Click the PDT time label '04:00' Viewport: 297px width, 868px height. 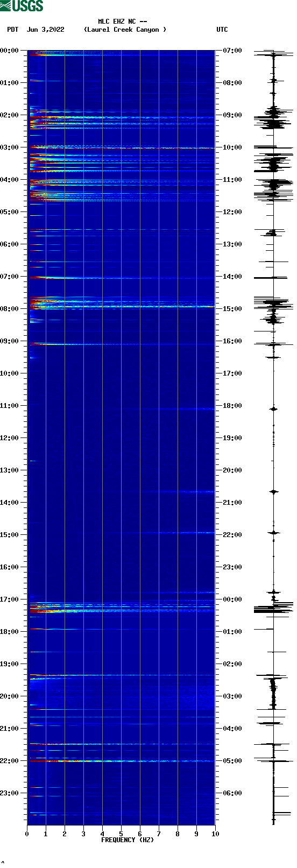[x=9, y=180]
